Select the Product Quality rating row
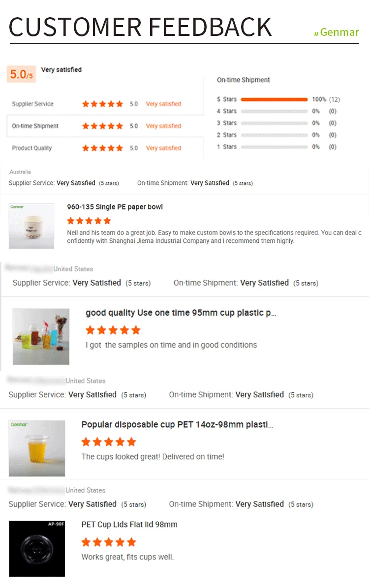 105,148
